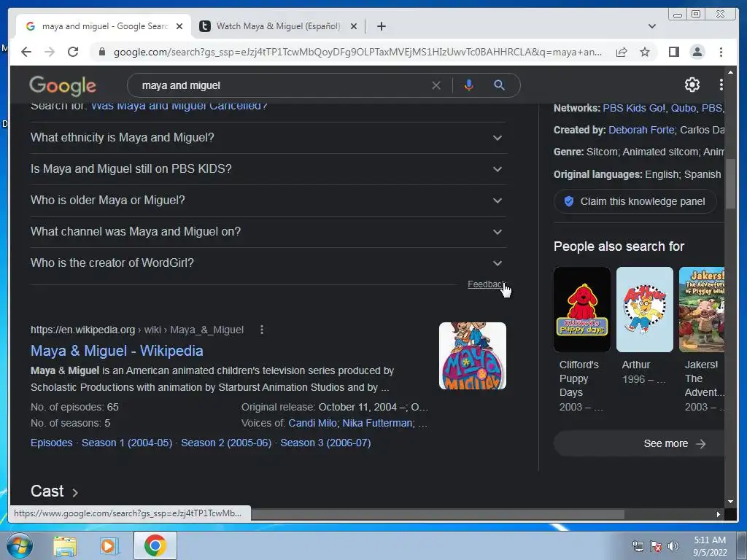Viewport: 747px width, 560px height.
Task: Click the Chrome taskbar icon
Action: click(155, 545)
